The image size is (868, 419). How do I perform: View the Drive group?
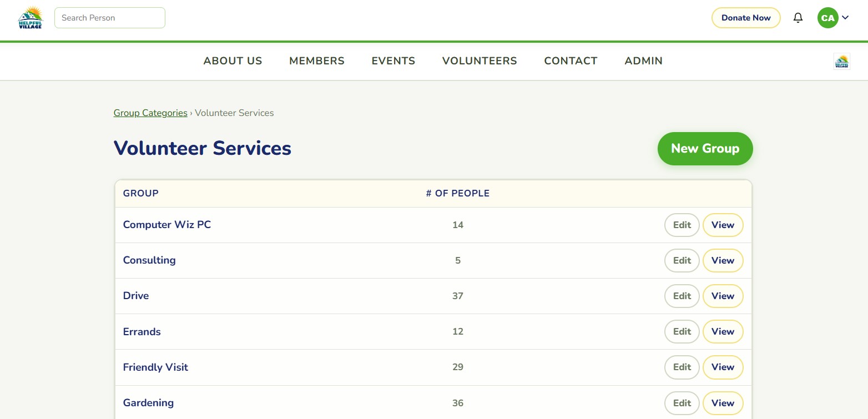(723, 296)
